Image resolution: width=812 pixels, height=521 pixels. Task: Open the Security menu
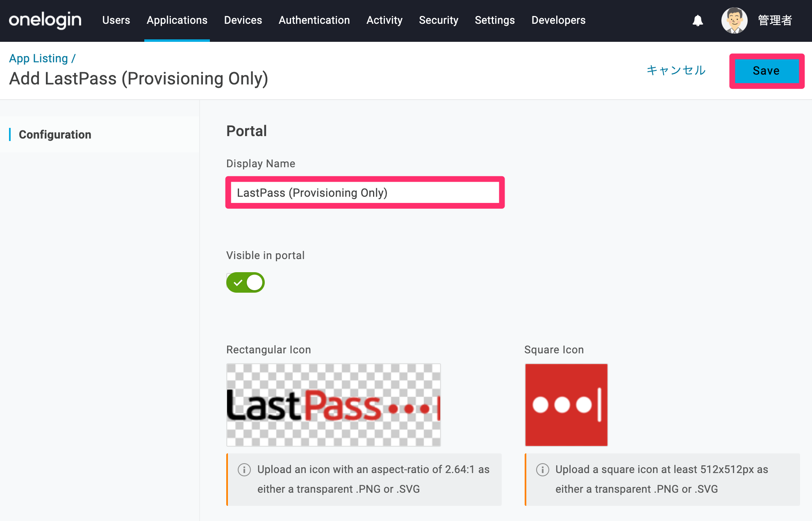pos(439,20)
